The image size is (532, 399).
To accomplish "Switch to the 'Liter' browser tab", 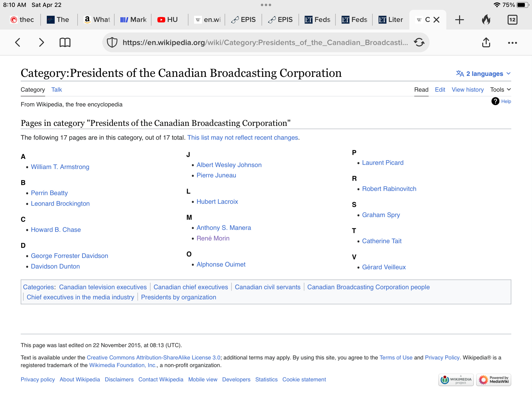I will point(391,20).
